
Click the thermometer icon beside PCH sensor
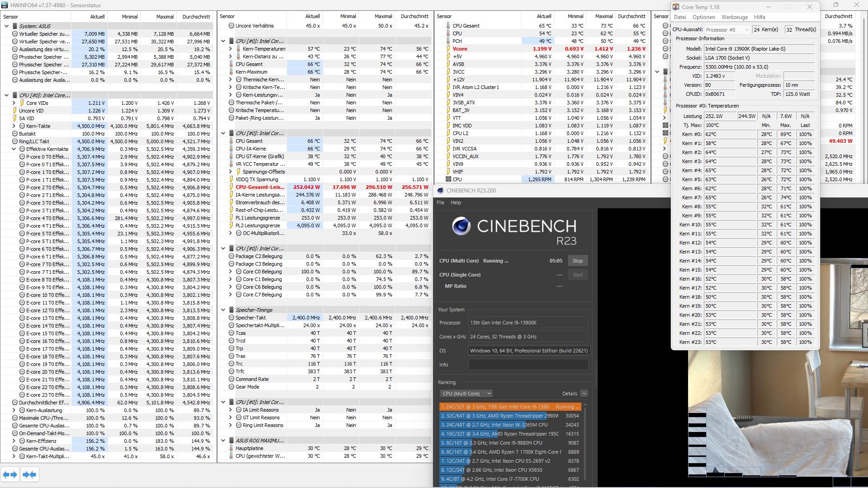pyautogui.click(x=448, y=41)
